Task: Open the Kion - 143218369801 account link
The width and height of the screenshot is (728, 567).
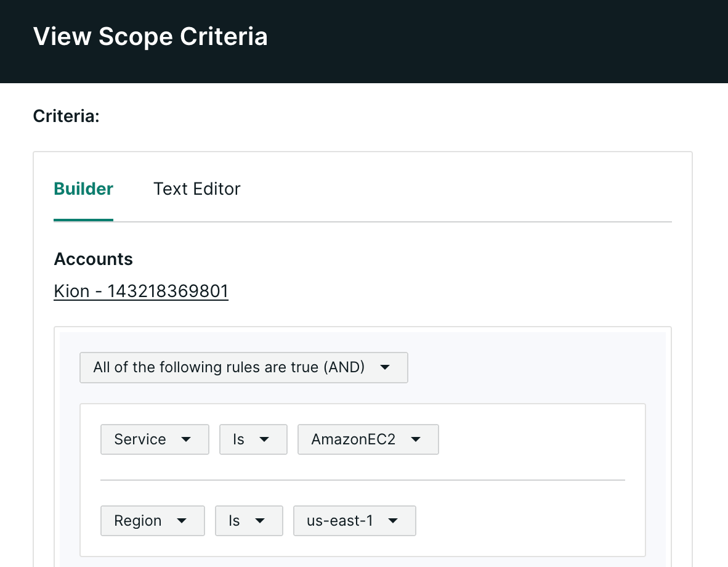Action: pyautogui.click(x=141, y=292)
